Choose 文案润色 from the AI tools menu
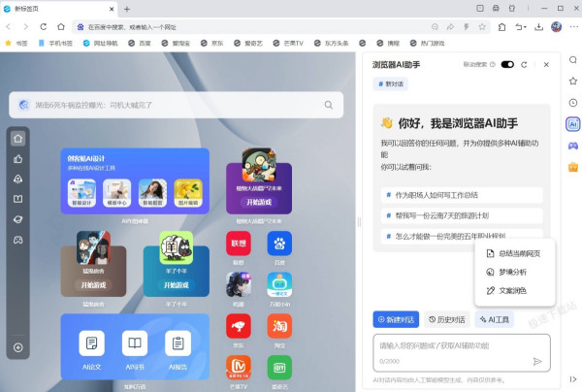 pyautogui.click(x=514, y=291)
